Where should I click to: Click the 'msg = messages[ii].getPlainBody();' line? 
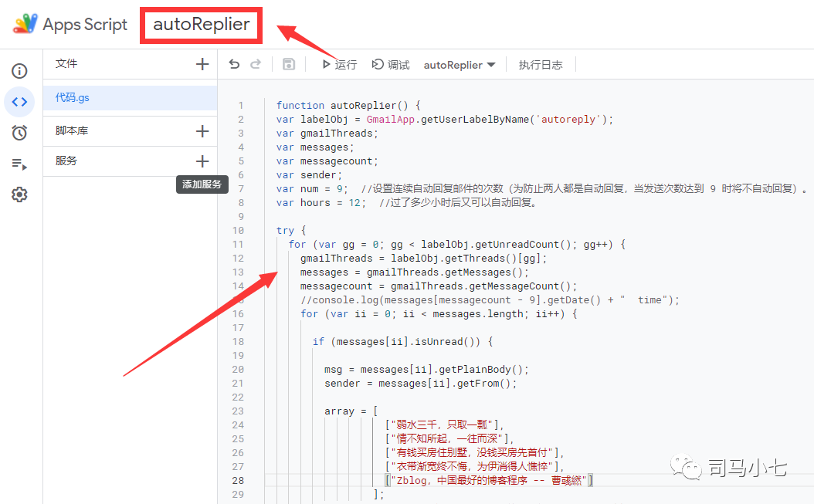[x=427, y=370]
